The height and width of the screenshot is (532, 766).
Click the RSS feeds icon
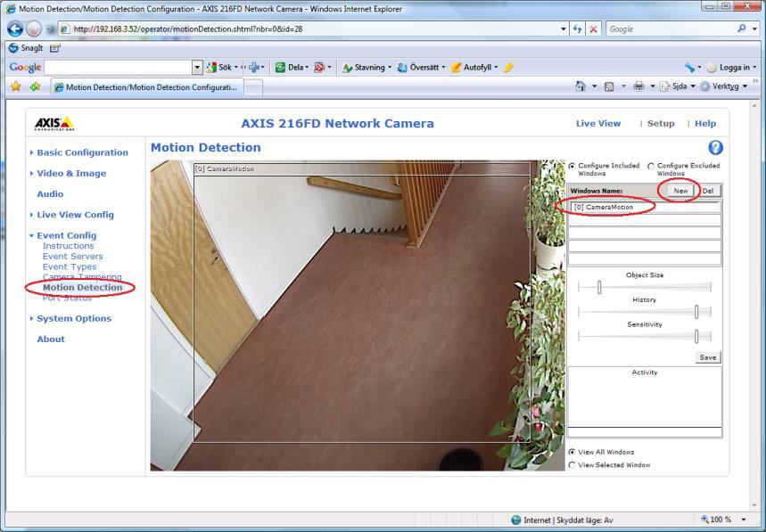click(609, 86)
